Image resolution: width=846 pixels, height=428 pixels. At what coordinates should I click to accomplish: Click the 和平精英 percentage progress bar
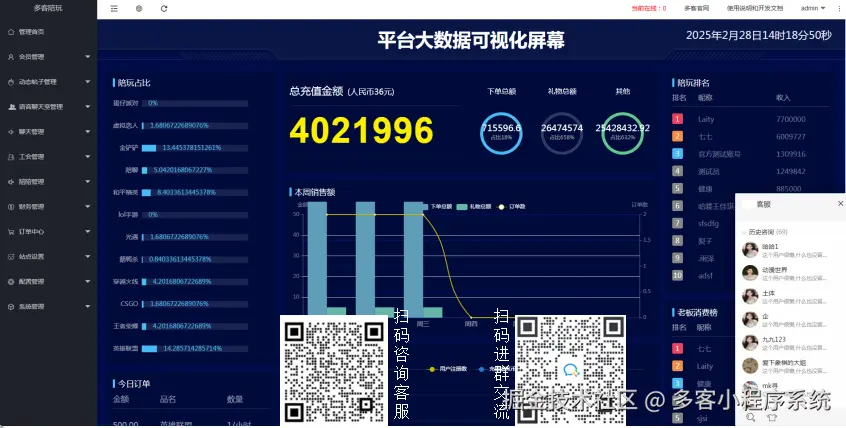[195, 192]
